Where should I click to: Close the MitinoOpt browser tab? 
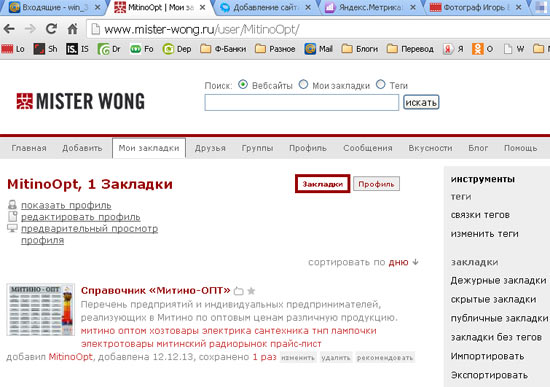point(202,7)
